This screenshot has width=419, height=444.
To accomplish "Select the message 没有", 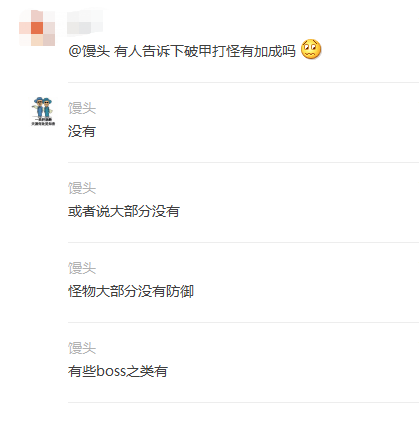I will [x=82, y=131].
